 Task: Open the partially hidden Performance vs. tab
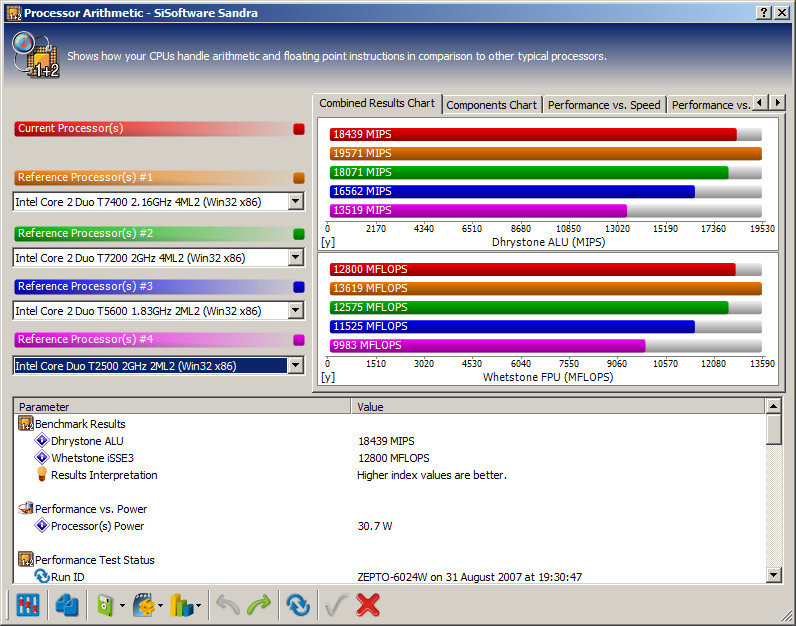coord(710,105)
